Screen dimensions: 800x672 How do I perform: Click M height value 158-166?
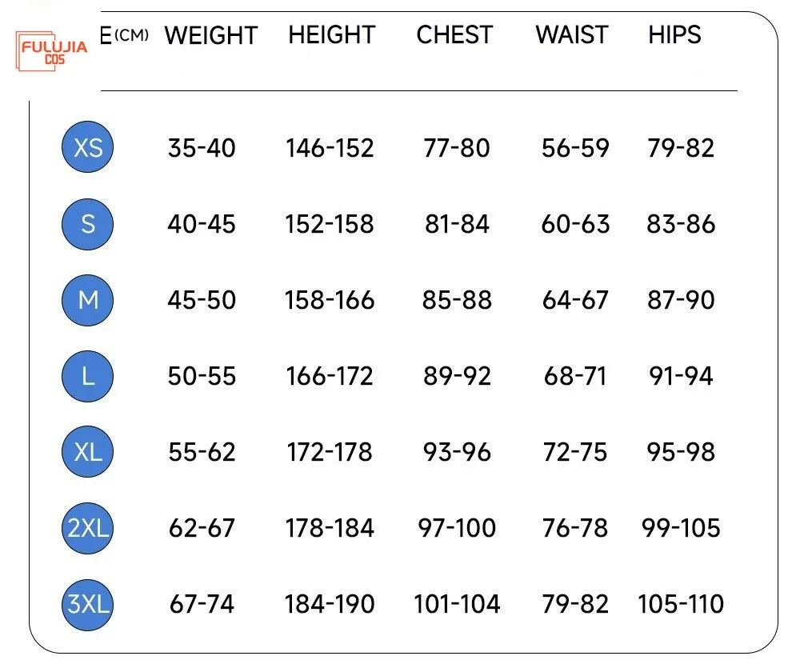pos(330,300)
